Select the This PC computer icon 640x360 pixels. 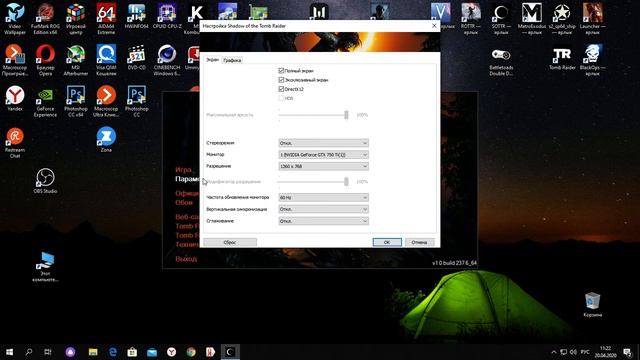(45, 267)
